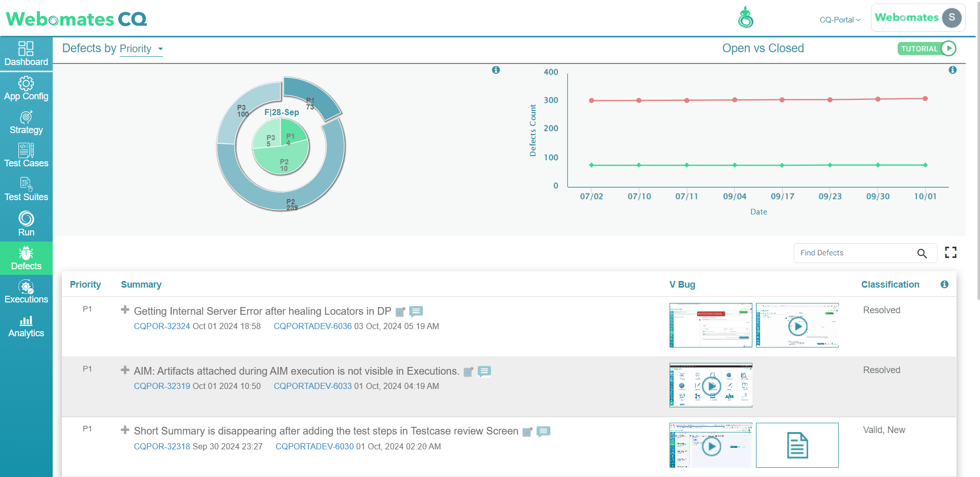Open link CQPORTADEV-6033
The image size is (980, 477).
click(313, 386)
